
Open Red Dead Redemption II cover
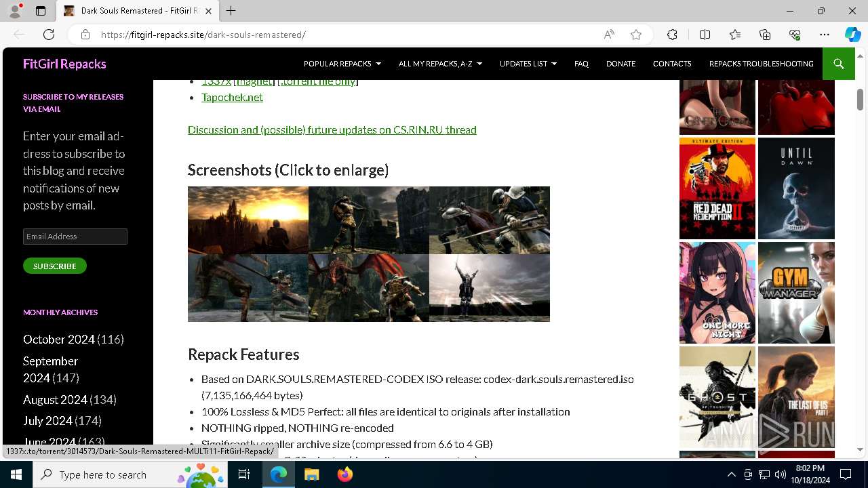pos(717,188)
